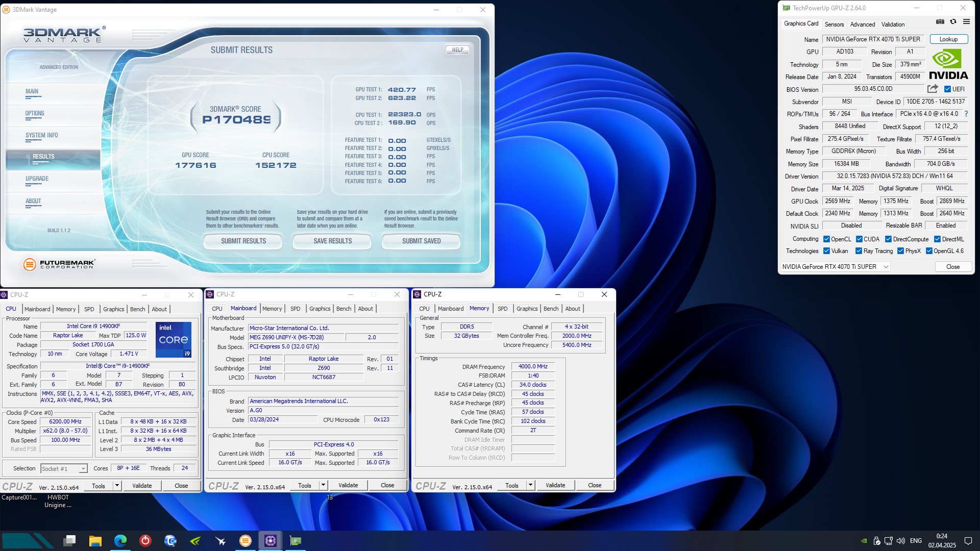
Task: Click the Bus Interface question mark icon
Action: coord(966,114)
